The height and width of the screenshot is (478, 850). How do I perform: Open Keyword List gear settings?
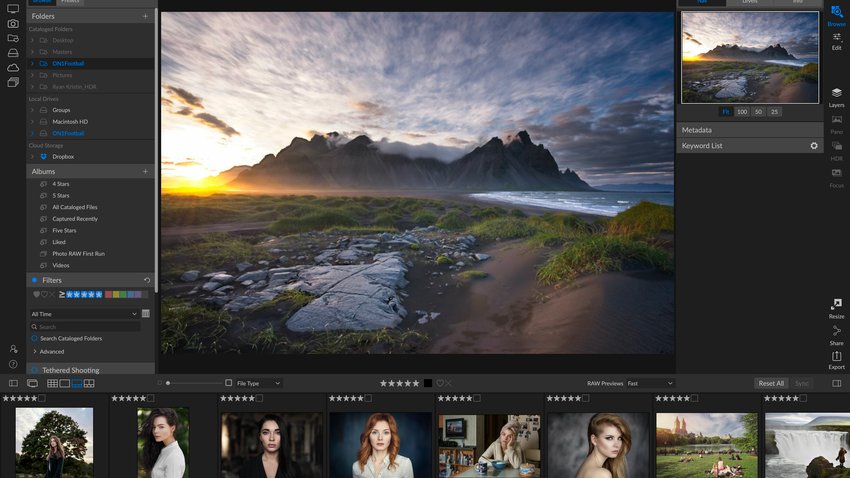pos(814,146)
